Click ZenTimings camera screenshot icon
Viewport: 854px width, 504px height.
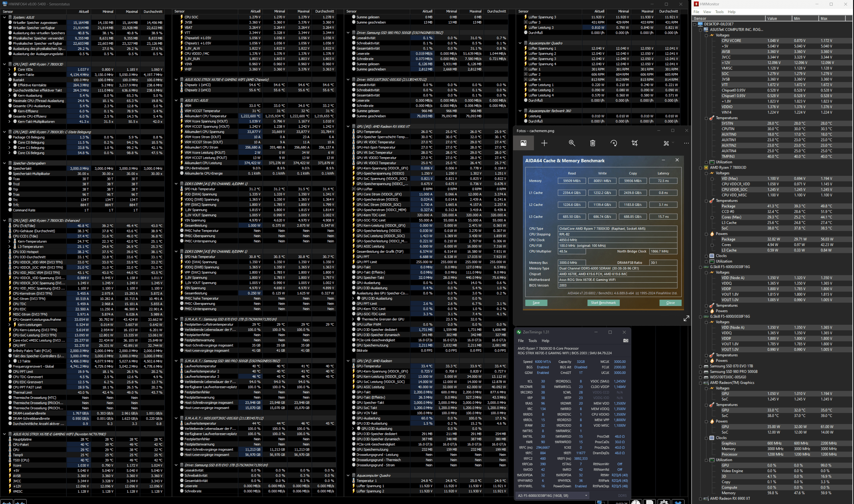[625, 340]
